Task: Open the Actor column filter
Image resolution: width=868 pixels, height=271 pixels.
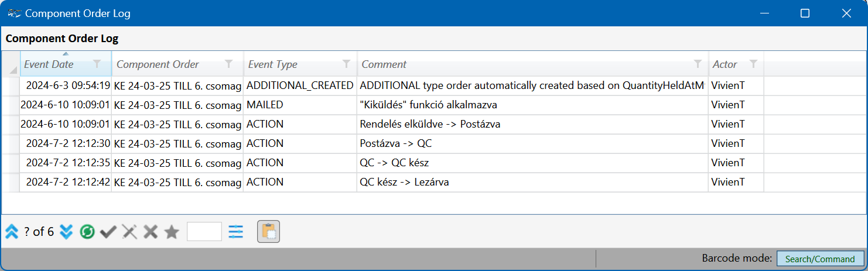Action: tap(753, 64)
